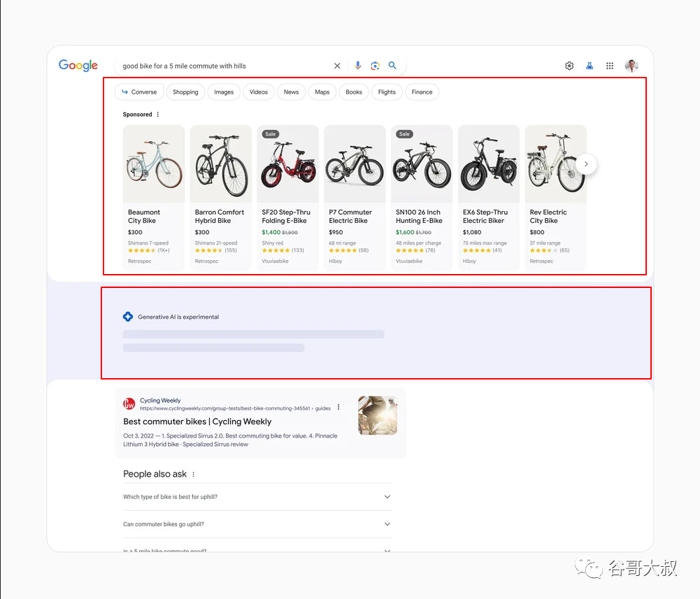
Task: Open three-dot menu next to People also ask
Action: [193, 475]
